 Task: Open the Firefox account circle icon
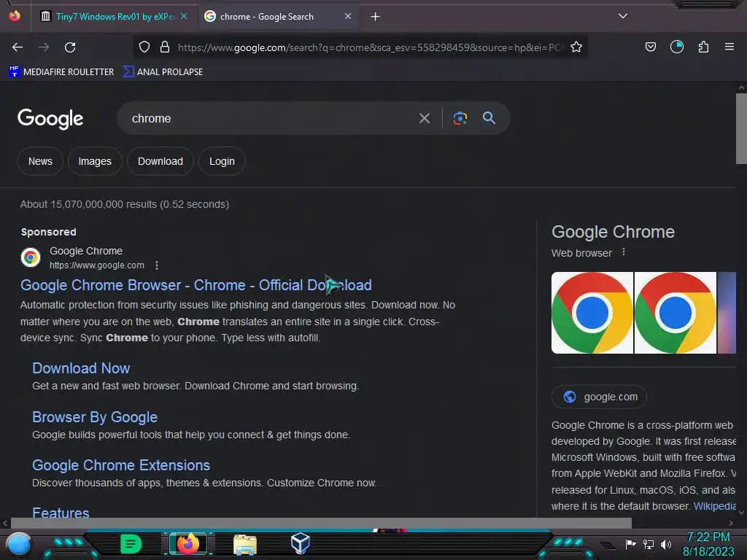(676, 47)
